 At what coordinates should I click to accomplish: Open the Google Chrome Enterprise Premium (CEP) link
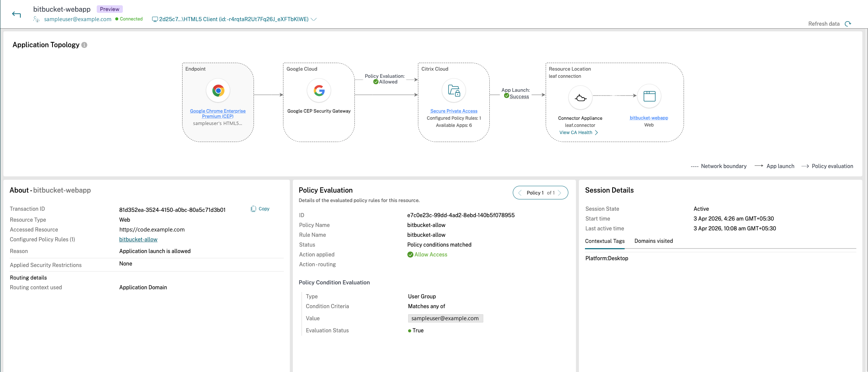pyautogui.click(x=218, y=114)
